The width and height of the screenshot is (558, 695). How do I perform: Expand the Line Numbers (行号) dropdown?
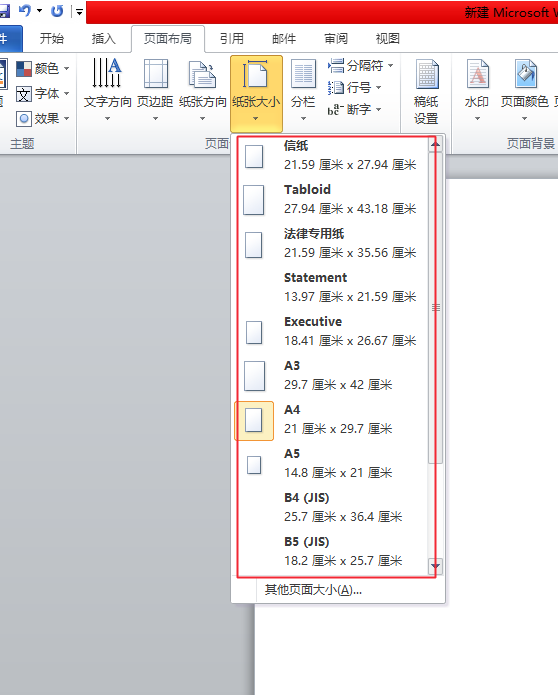tap(355, 87)
